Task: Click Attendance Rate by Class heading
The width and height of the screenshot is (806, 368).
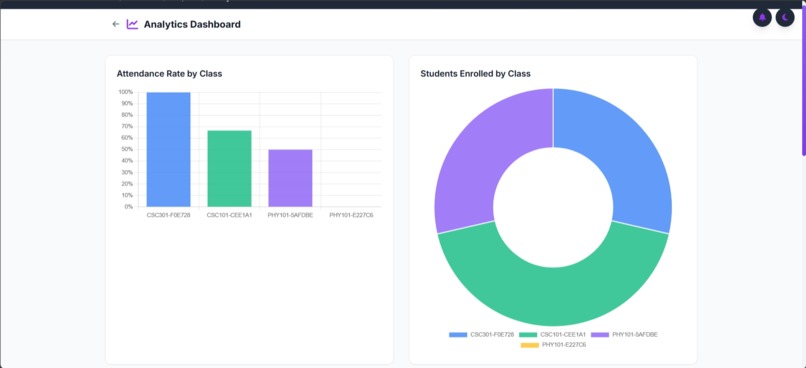Action: coord(169,73)
